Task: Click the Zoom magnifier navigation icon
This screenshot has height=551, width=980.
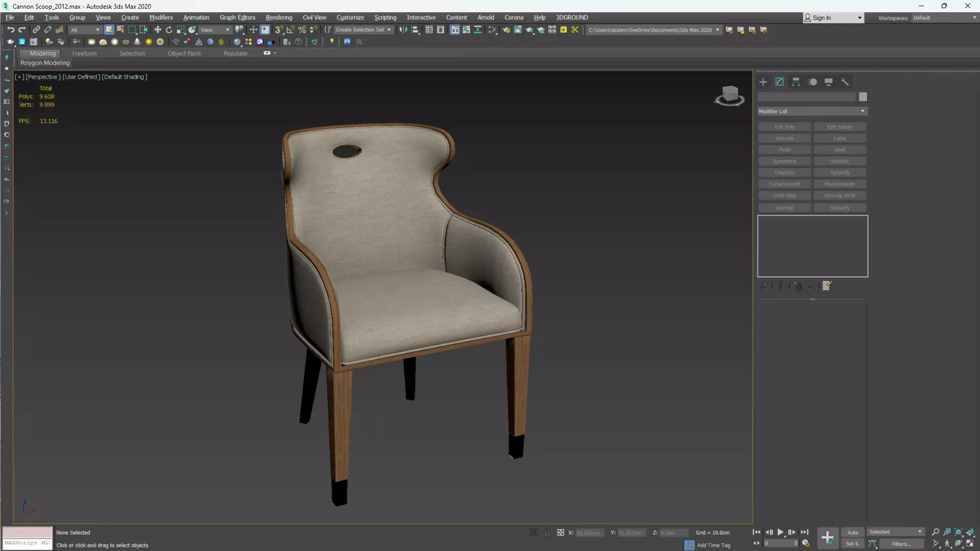Action: tap(936, 532)
